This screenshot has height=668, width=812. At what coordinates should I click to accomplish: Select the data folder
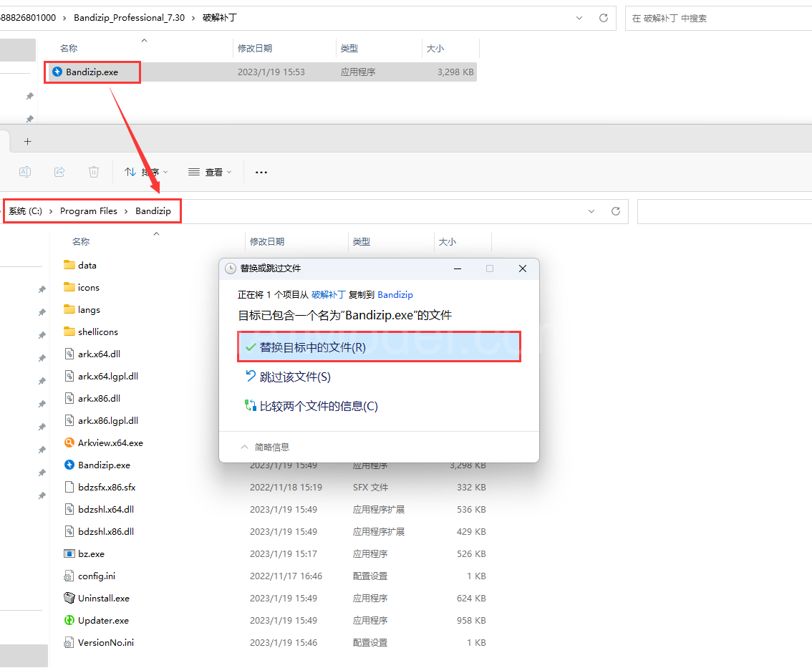click(x=80, y=265)
